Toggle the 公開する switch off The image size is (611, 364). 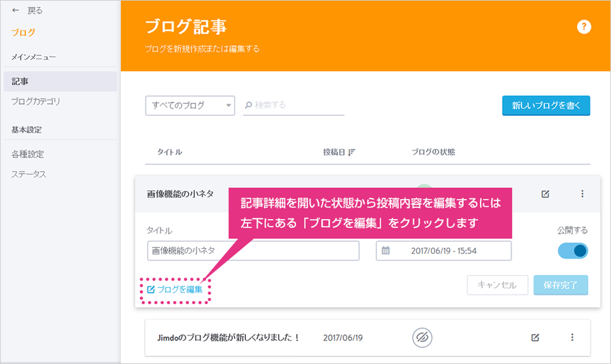click(x=572, y=251)
